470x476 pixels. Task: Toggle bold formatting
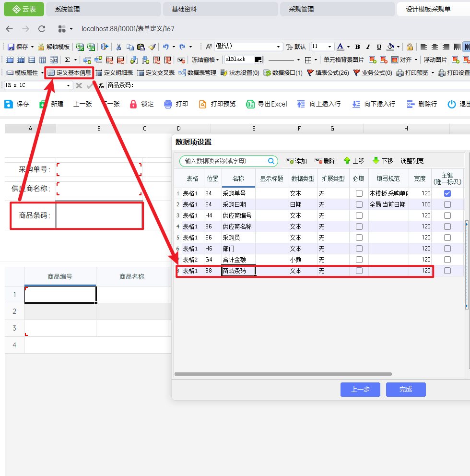click(357, 47)
